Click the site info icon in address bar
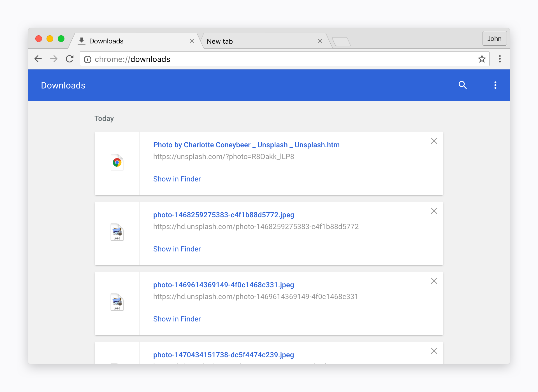The height and width of the screenshot is (392, 538). point(88,59)
